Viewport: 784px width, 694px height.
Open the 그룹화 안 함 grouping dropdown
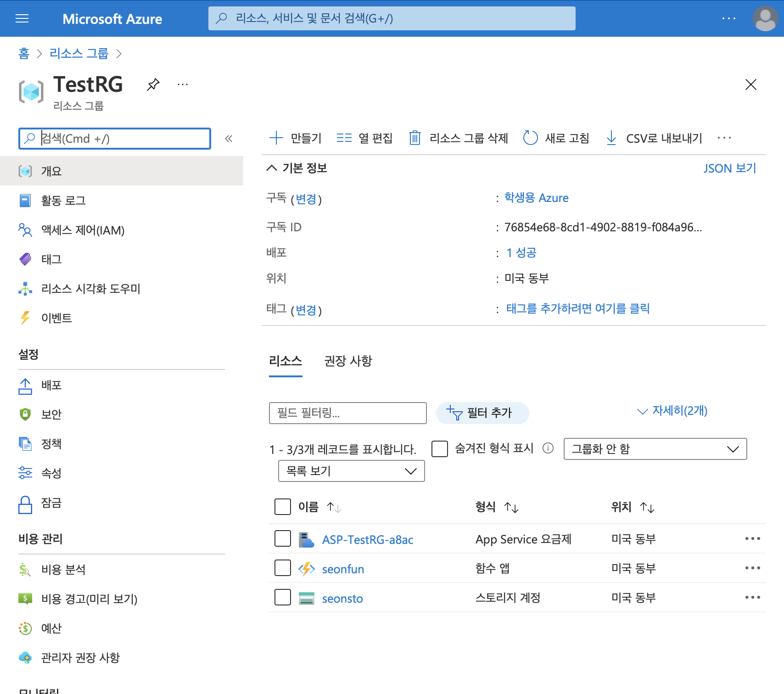[655, 449]
